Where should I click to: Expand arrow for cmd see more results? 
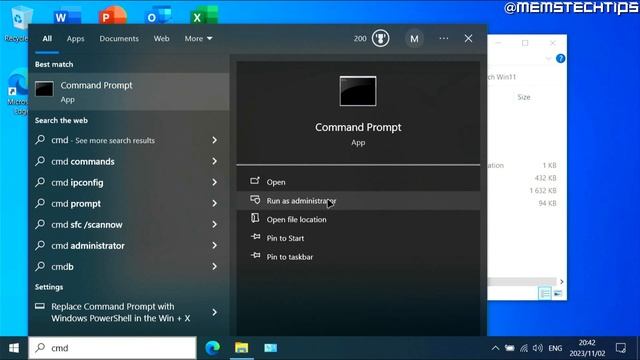pos(214,140)
